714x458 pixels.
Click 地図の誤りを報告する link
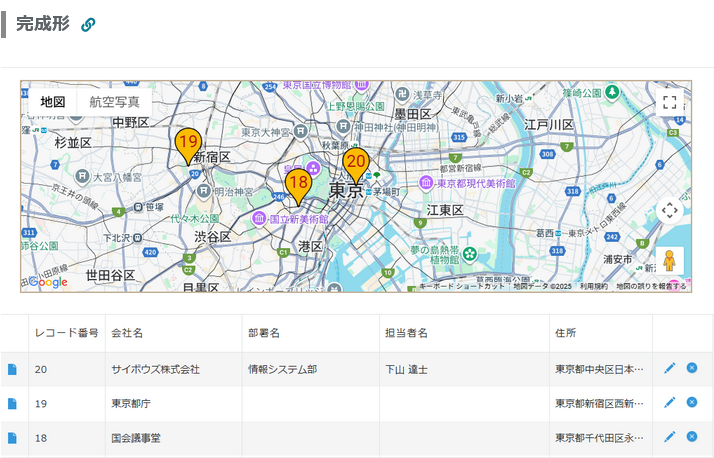(x=651, y=286)
